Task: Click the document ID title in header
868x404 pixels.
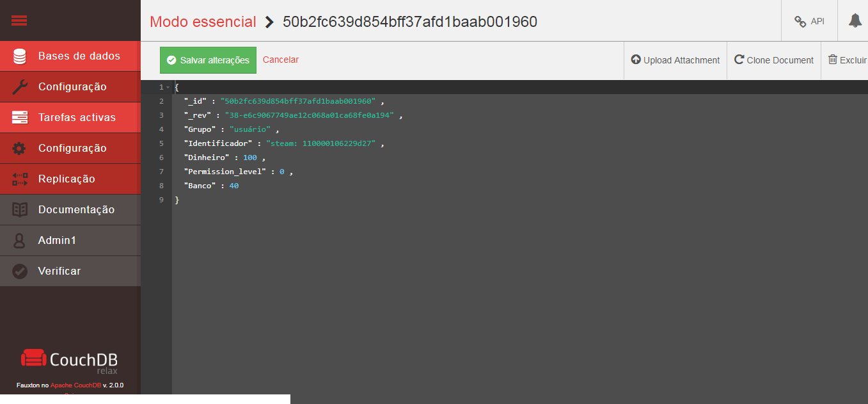Action: click(410, 22)
